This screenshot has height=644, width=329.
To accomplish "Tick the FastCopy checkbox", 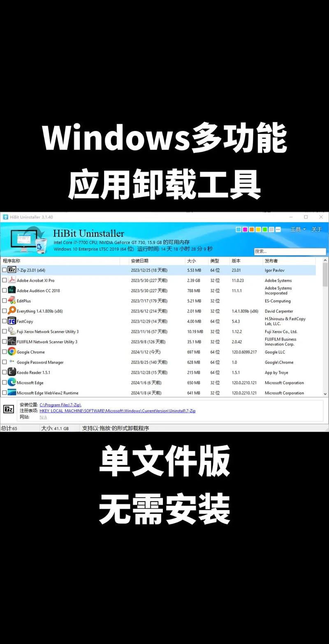I will [5, 321].
